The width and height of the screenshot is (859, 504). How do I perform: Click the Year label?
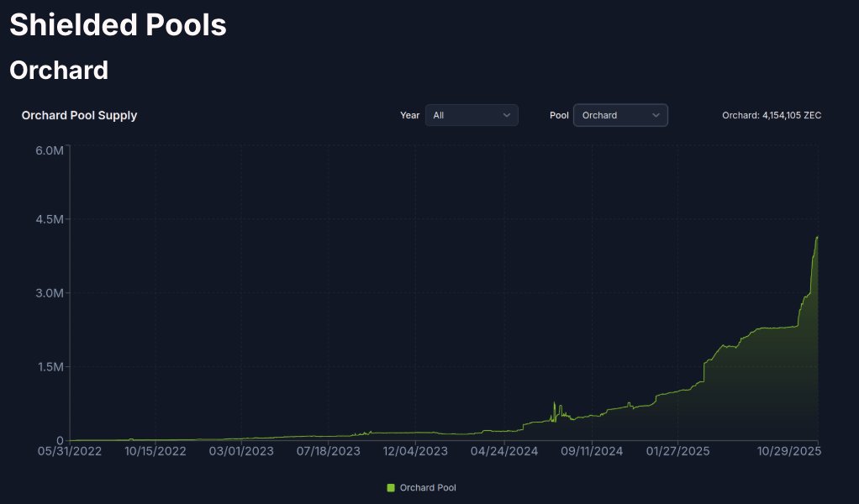point(410,115)
